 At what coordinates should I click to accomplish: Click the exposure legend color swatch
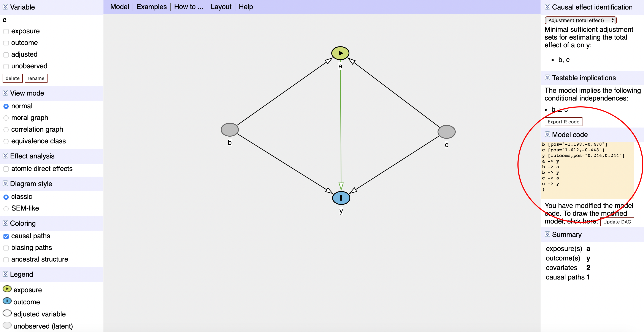click(x=7, y=289)
